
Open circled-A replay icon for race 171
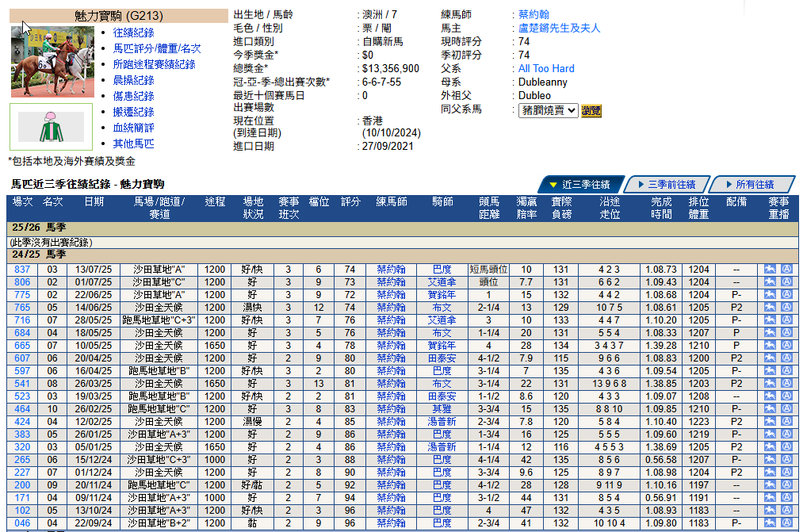786,498
